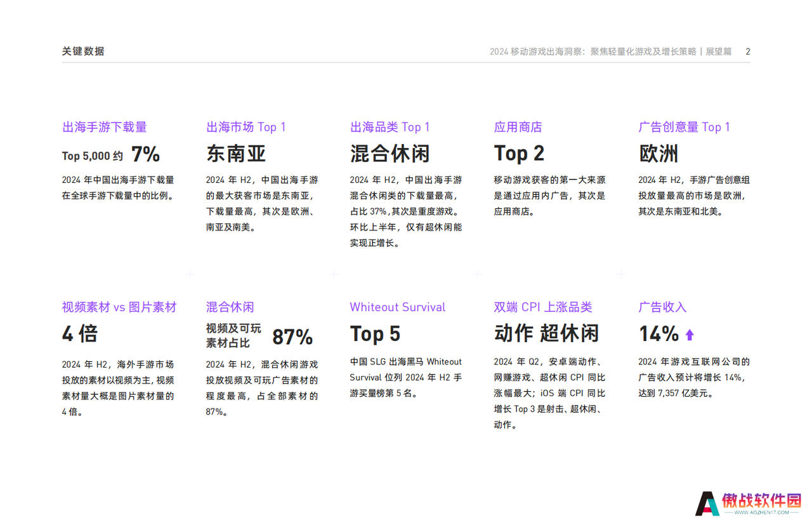Click the 动作 超休闲 headline
The width and height of the screenshot is (812, 520).
coord(546,334)
